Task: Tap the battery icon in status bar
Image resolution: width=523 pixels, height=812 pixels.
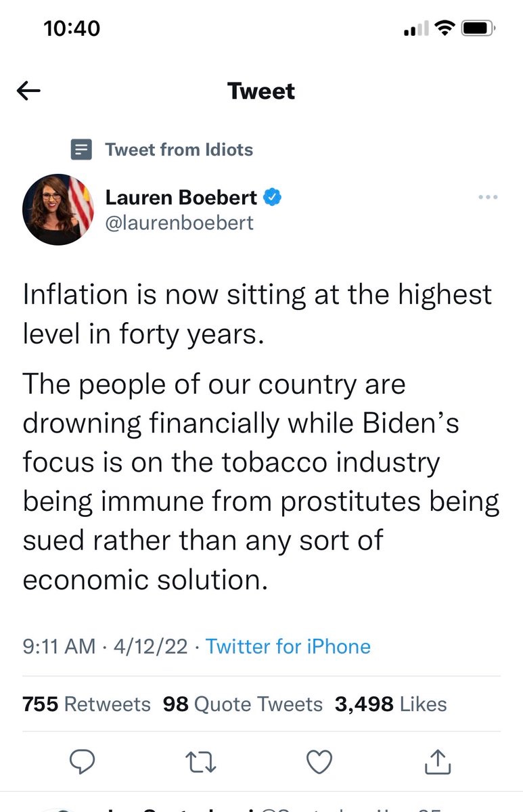Action: tap(479, 28)
